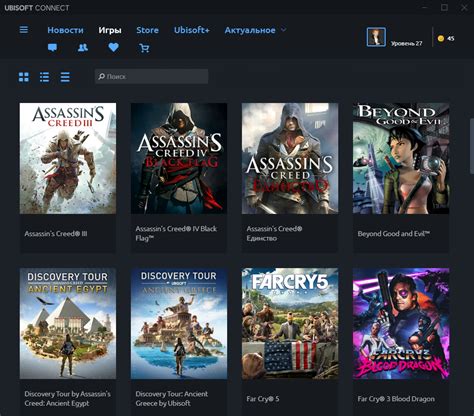The image size is (474, 416).
Task: Open the Ubisoft+ tab
Action: tap(192, 30)
